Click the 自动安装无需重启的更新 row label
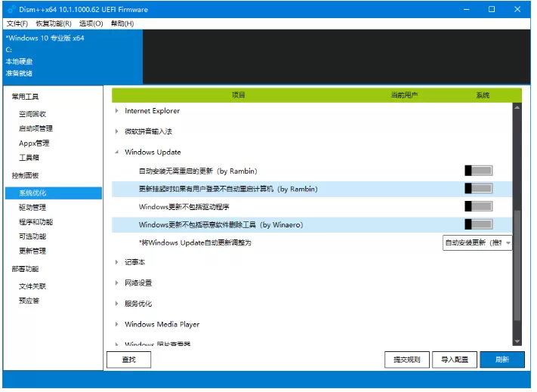Image resolution: width=537 pixels, height=392 pixels. (199, 172)
